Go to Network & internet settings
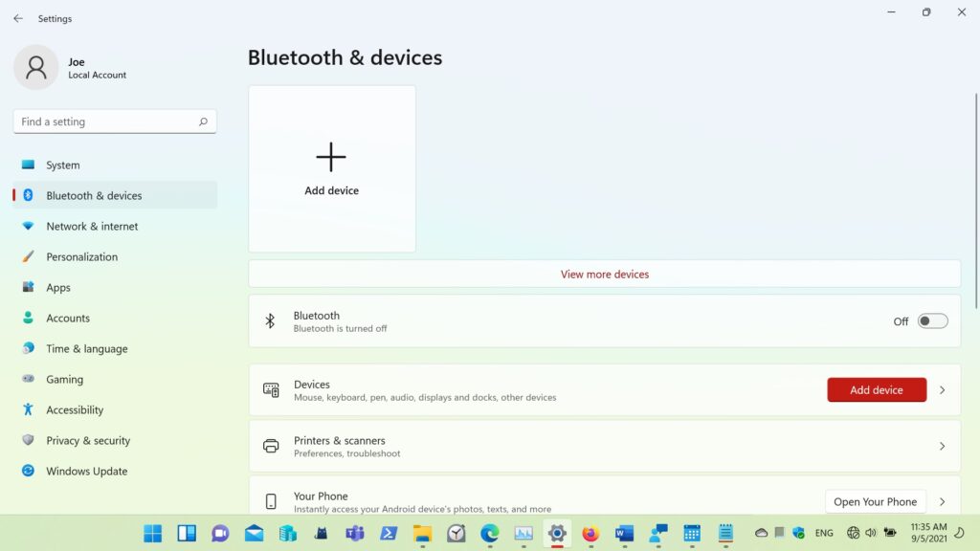Screen dimensions: 980x551 click(92, 227)
